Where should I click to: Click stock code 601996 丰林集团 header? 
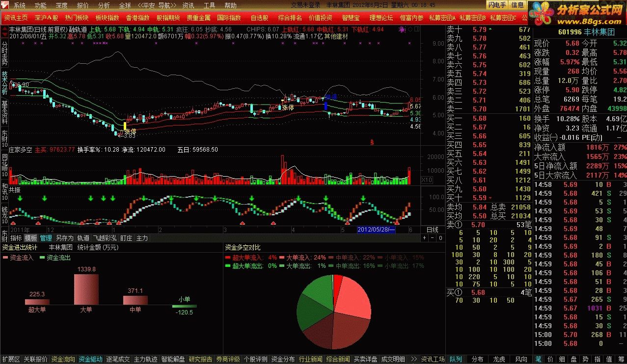click(586, 32)
